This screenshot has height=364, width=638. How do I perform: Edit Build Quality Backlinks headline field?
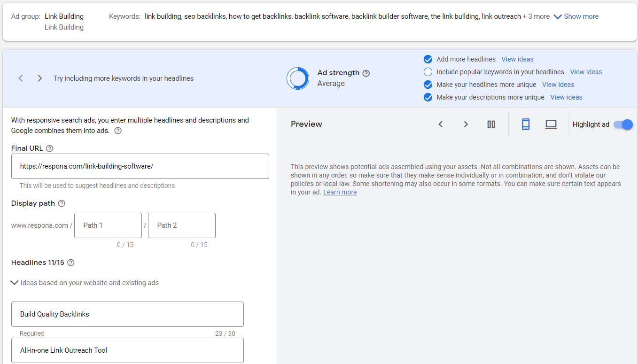tap(127, 314)
